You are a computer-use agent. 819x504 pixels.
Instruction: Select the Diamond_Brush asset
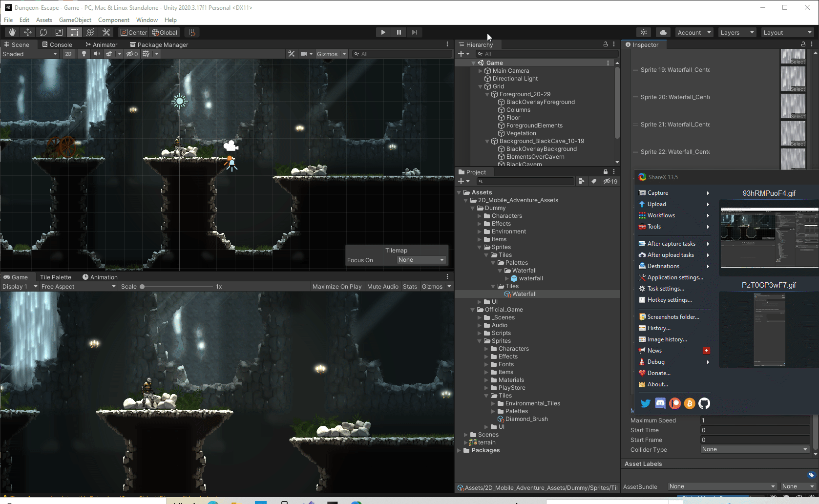[x=526, y=419]
